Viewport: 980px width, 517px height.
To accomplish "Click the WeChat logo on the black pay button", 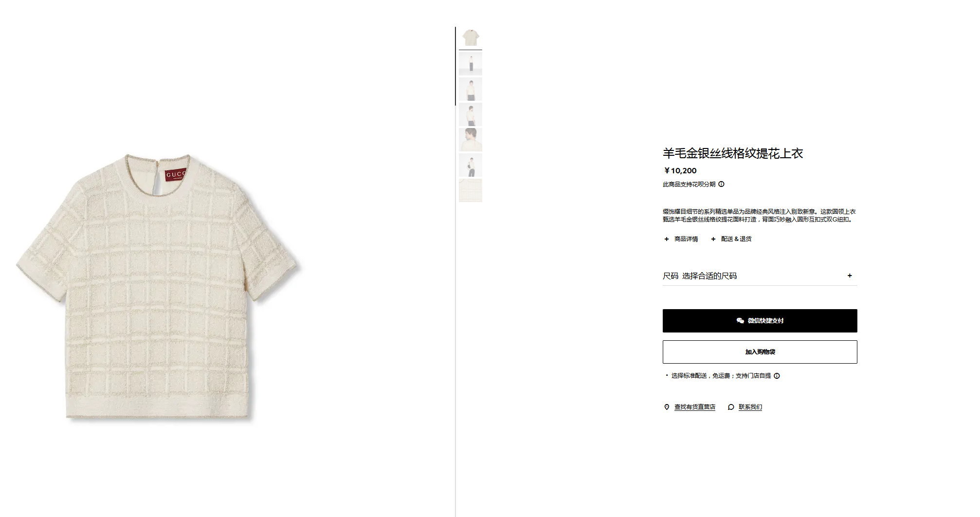I will (x=740, y=320).
